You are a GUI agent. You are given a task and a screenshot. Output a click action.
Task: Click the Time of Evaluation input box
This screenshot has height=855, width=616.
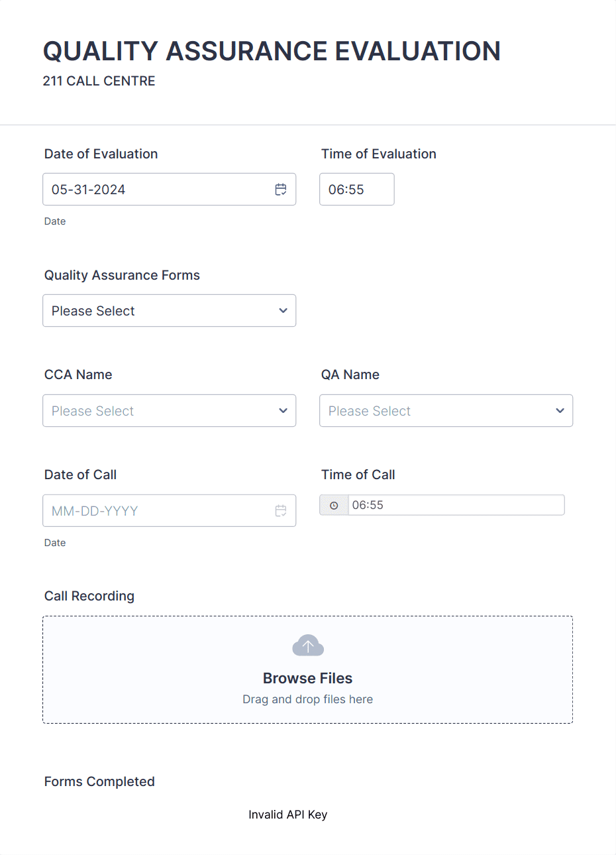point(356,190)
